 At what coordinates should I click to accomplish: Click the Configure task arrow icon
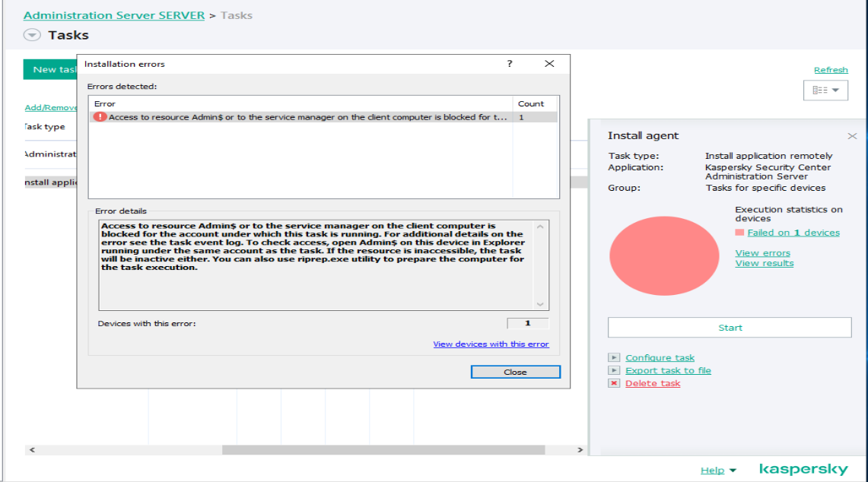pos(614,357)
